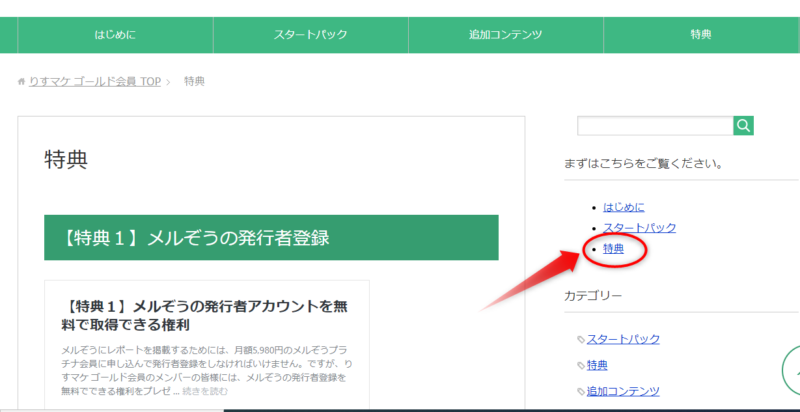
Task: Click the home icon in the breadcrumb
Action: [21, 82]
